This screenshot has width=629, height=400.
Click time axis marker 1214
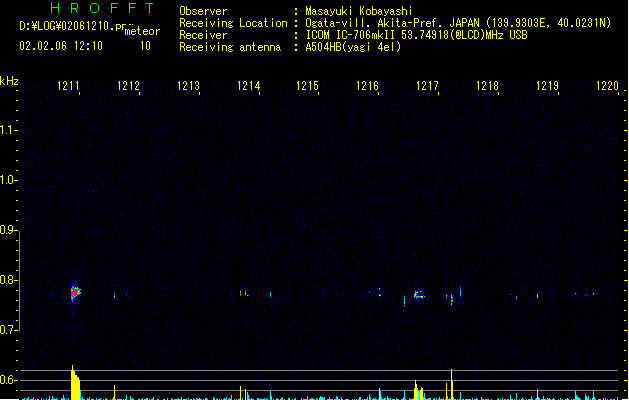pyautogui.click(x=248, y=86)
